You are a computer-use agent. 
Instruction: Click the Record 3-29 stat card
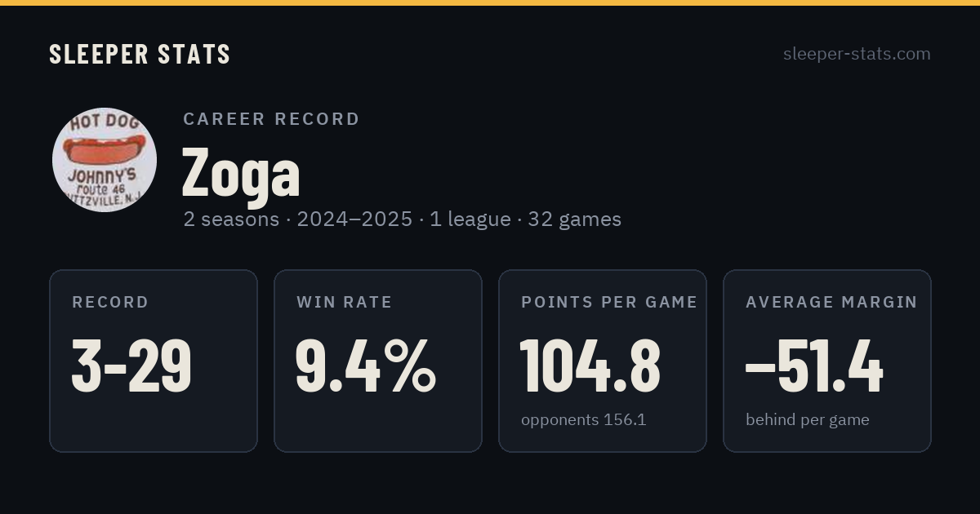pos(154,361)
